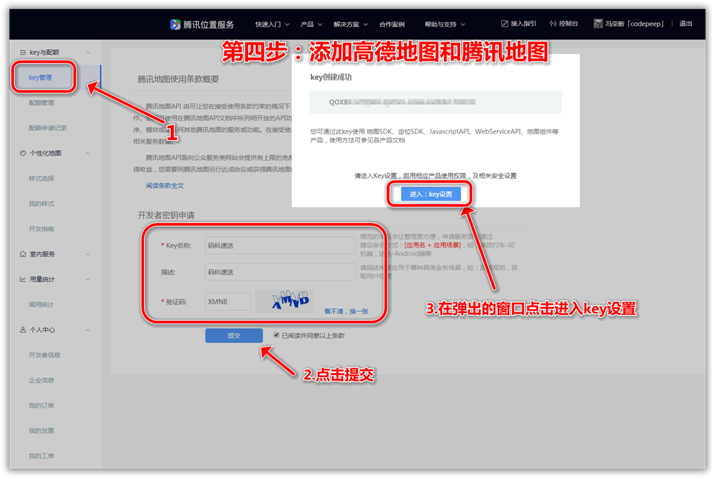Open 开发指南 in the sidebar
Viewport: 714px width, 478px height.
tap(41, 229)
